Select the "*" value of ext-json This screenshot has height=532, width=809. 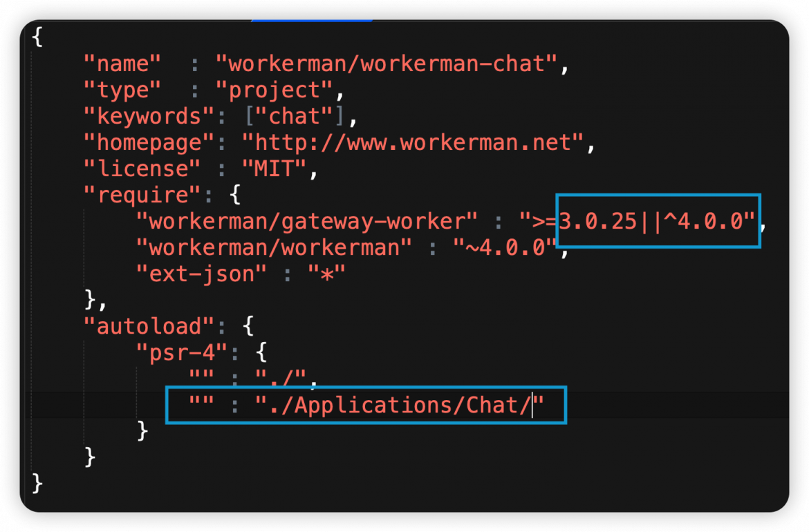[326, 274]
